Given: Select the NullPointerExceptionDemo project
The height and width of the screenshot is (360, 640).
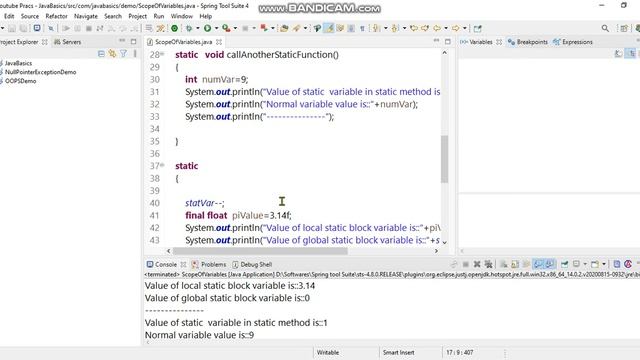Looking at the screenshot, I should coord(40,72).
